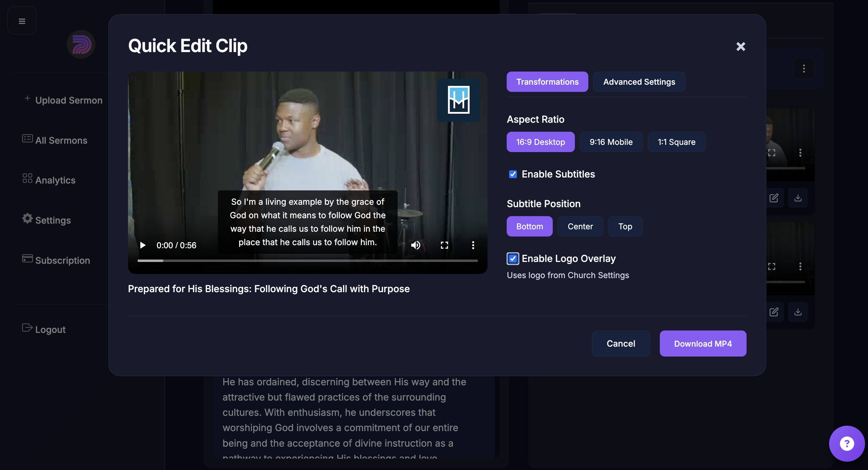Switch to the Advanced Settings tab
The image size is (868, 470).
click(639, 82)
